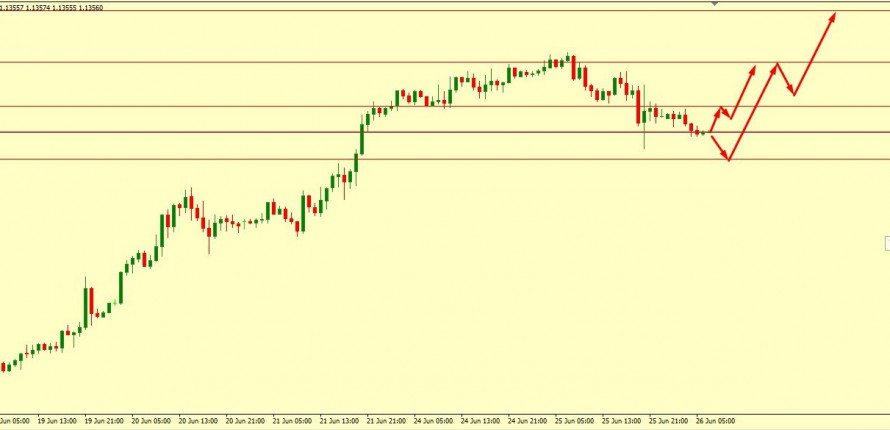
Task: Click the small square box at right edge
Action: click(x=887, y=243)
